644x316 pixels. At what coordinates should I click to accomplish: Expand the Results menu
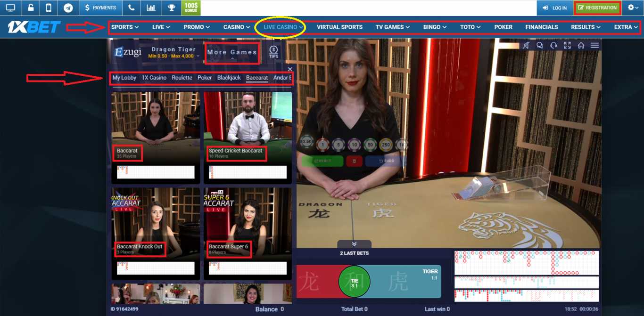coord(586,27)
